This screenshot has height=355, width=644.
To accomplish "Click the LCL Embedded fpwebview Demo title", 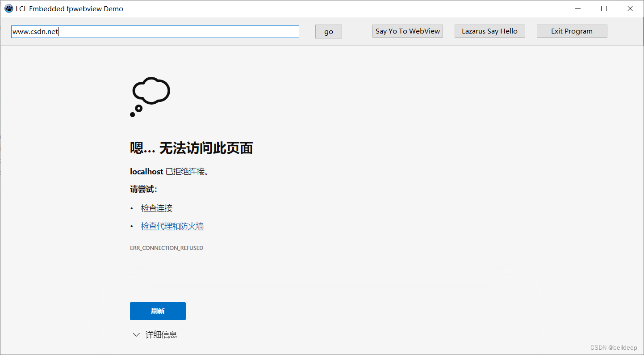I will click(x=69, y=8).
